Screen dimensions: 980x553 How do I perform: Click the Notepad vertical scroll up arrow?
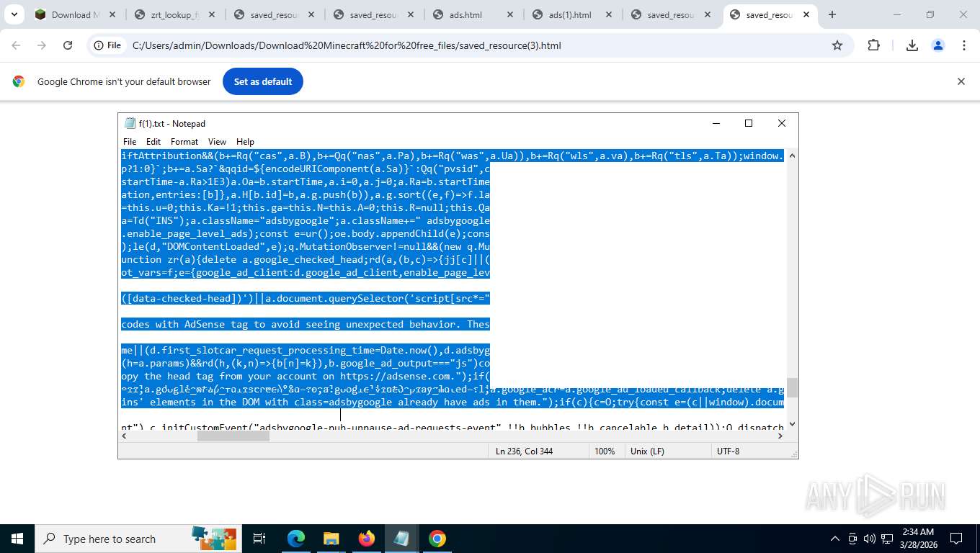pyautogui.click(x=792, y=156)
